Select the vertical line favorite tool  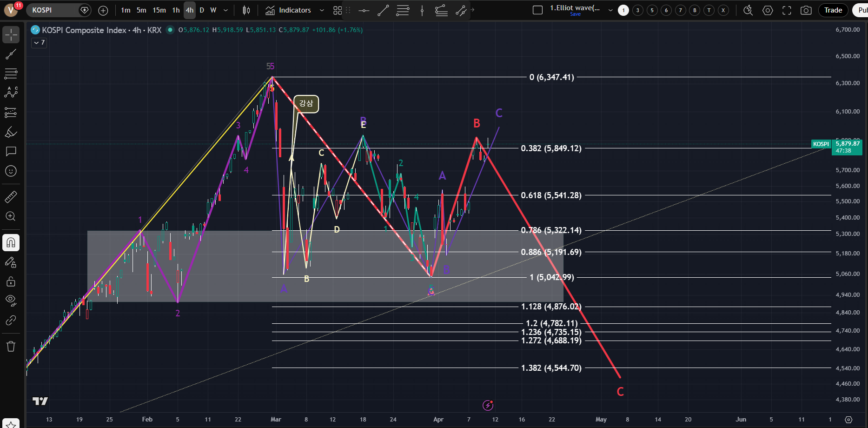[422, 10]
